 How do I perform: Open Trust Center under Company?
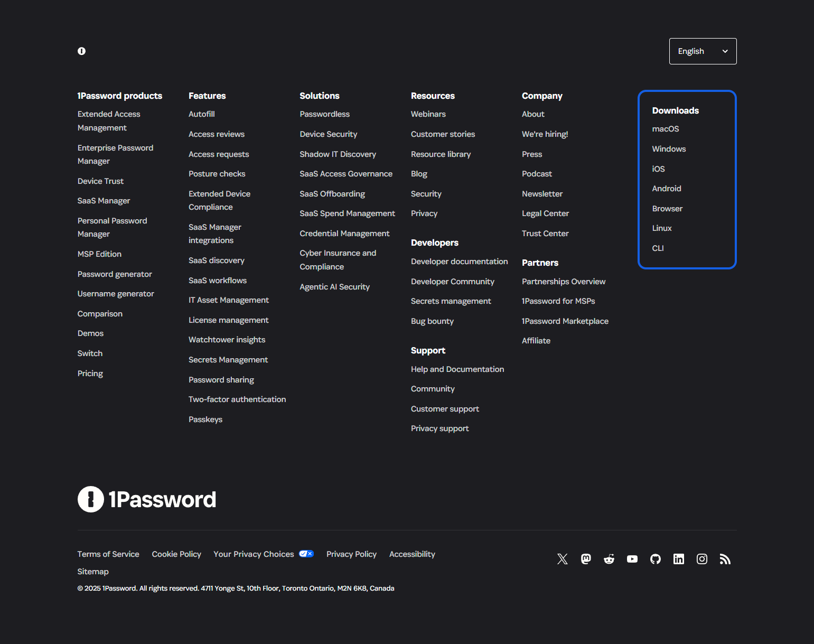pos(545,233)
